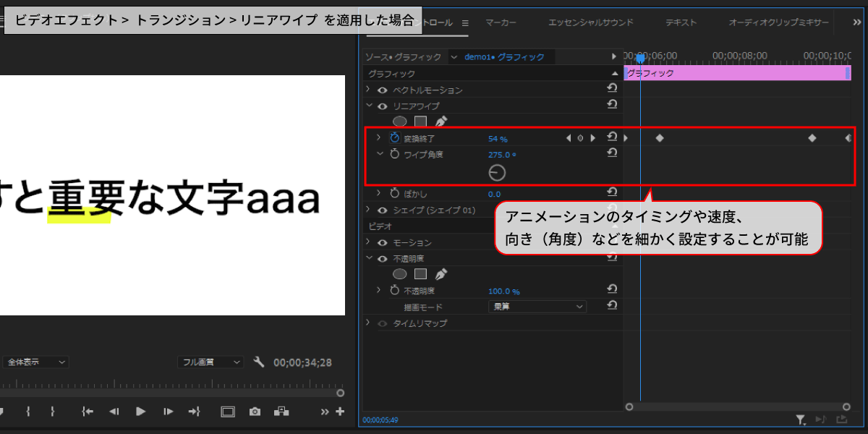Toggle リニアワイプ effect visibility

(382, 106)
